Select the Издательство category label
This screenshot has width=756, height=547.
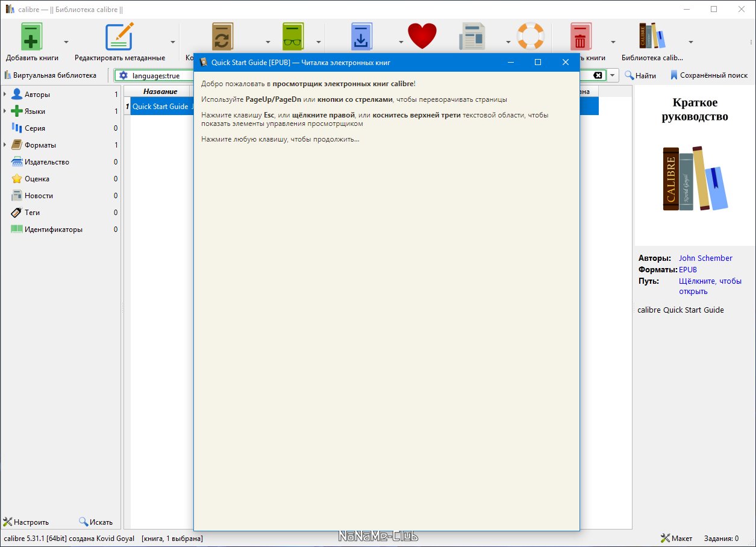click(47, 162)
